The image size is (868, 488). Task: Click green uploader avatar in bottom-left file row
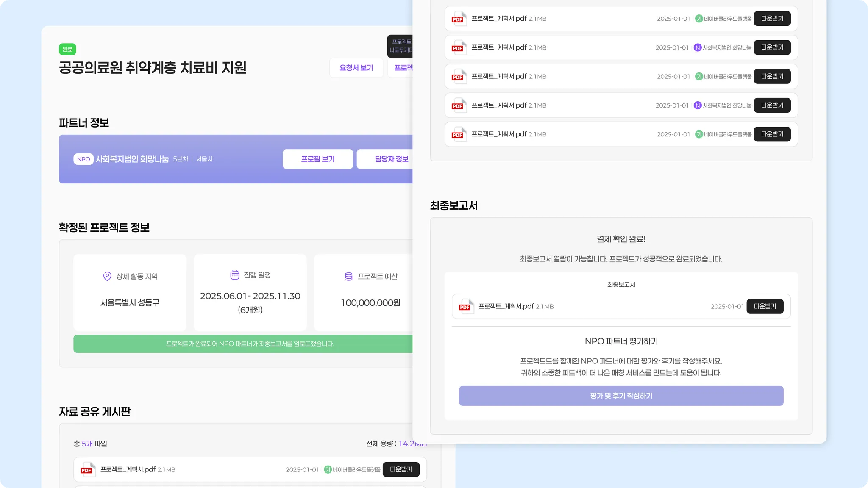coord(328,469)
